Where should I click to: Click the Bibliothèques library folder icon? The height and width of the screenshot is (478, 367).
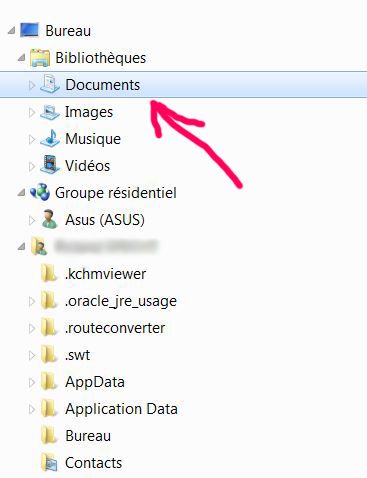[40, 58]
